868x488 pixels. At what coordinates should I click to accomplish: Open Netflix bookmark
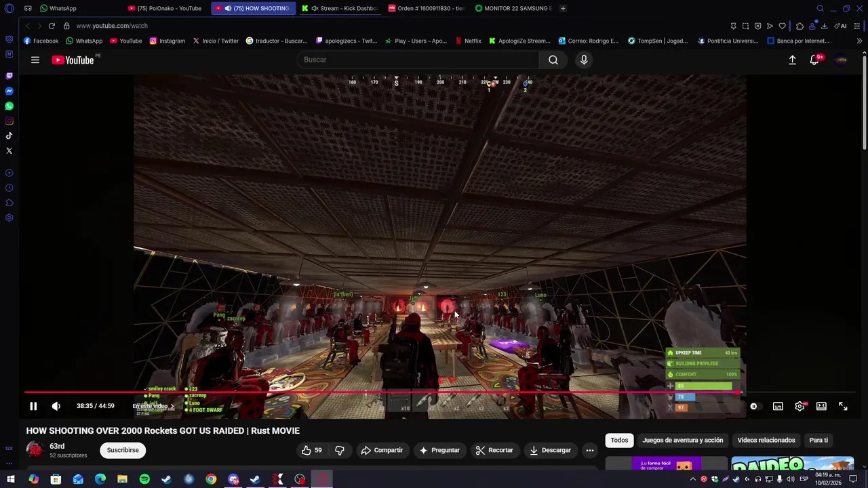click(x=469, y=41)
